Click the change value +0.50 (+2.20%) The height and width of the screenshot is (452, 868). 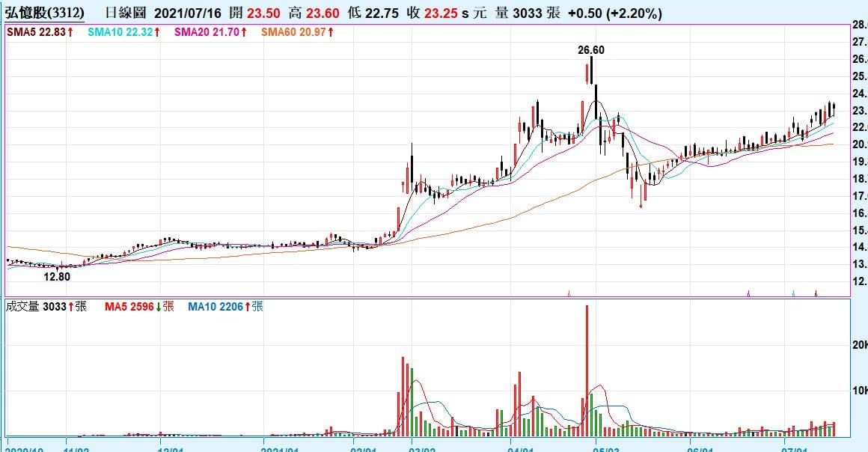pyautogui.click(x=614, y=13)
